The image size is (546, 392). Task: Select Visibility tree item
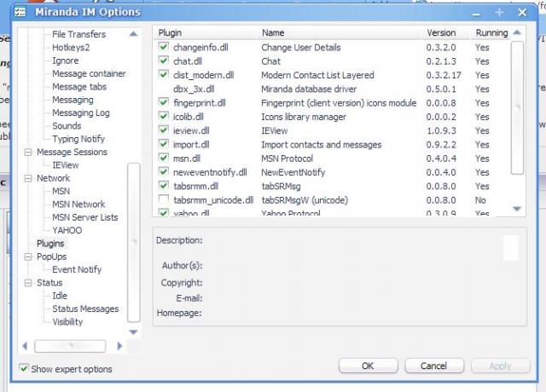[x=67, y=322]
